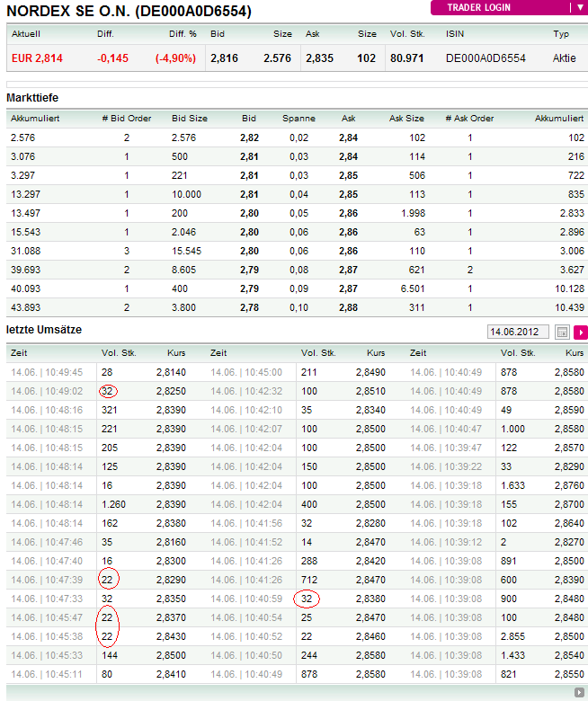Click the top-level ask price 2,835
588x701 pixels.
[x=319, y=58]
